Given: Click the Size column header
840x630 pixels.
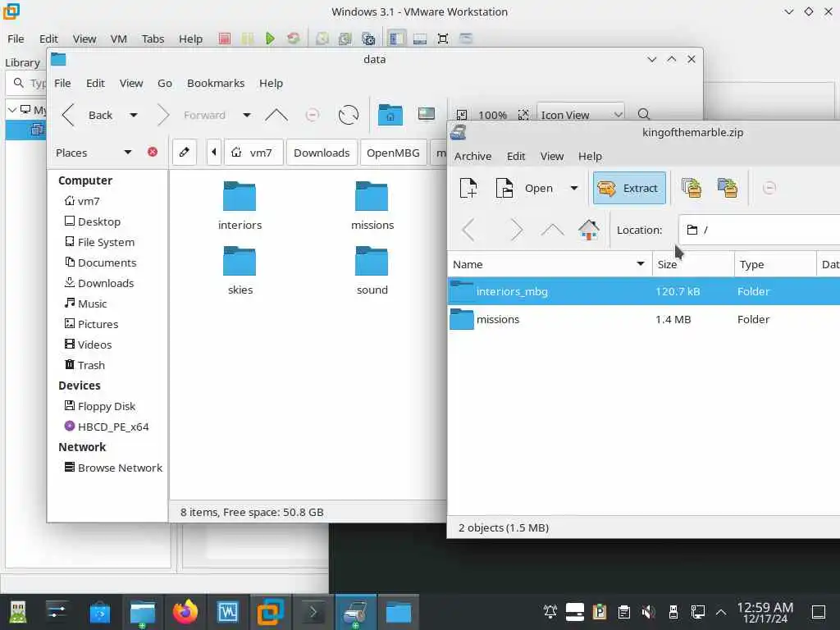Looking at the screenshot, I should [692, 264].
